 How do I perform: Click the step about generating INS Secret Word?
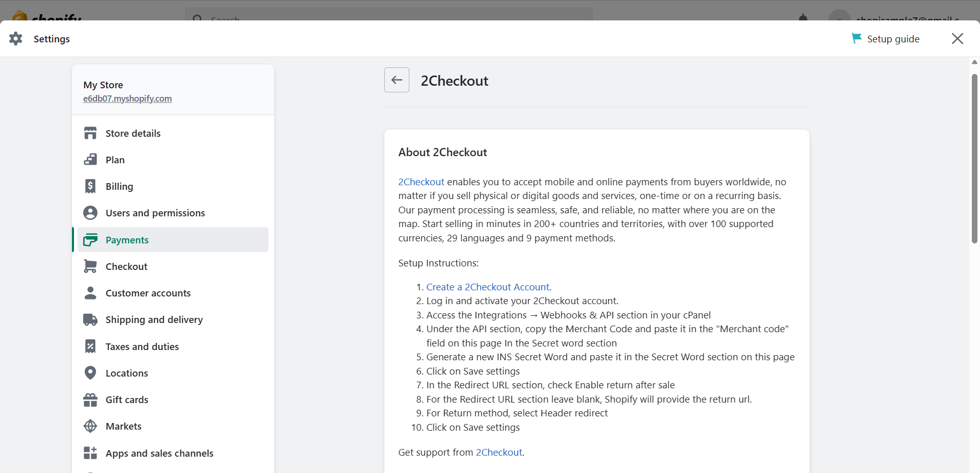[x=610, y=357]
